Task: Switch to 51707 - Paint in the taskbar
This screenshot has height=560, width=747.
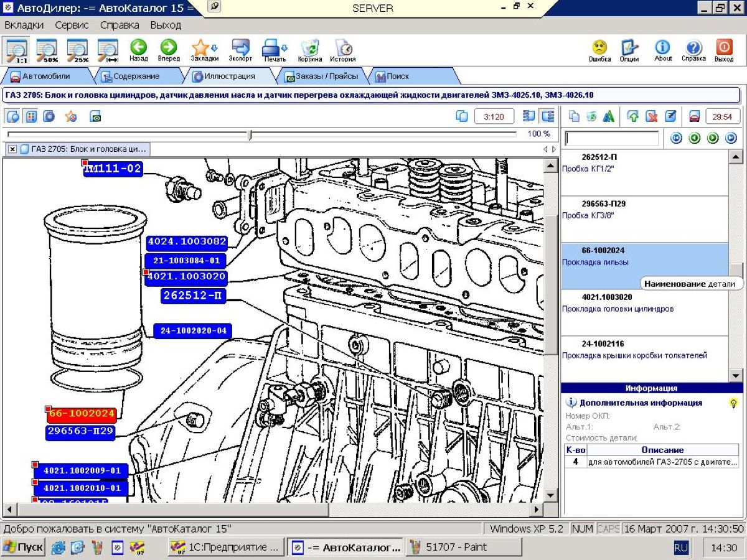Action: tap(464, 548)
